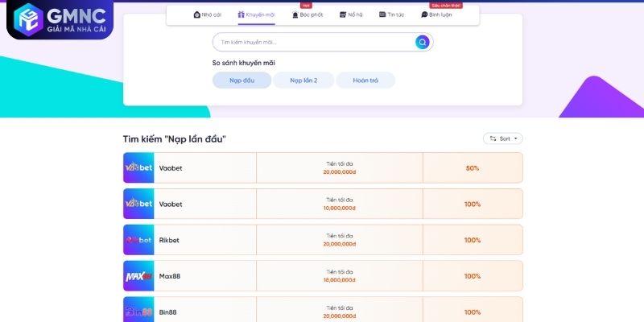This screenshot has width=644, height=322.
Task: Go to the Nổ hũ tab
Action: [x=353, y=14]
